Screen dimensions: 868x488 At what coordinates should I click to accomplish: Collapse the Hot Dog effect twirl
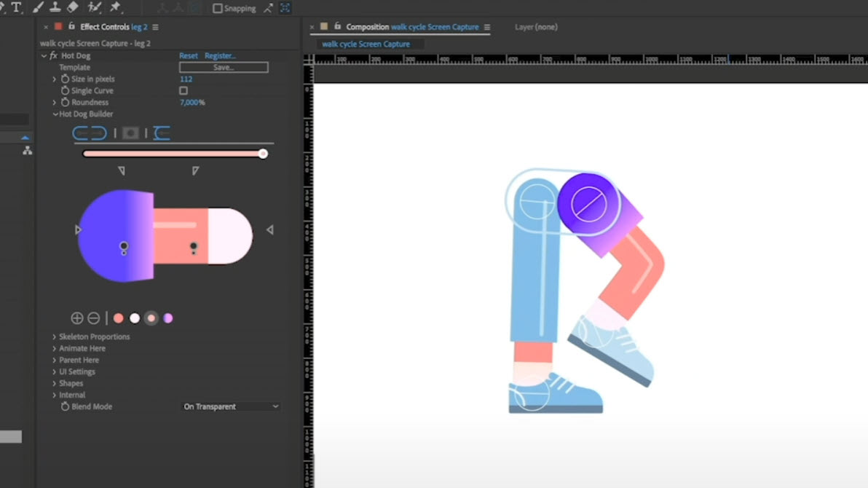tap(44, 55)
